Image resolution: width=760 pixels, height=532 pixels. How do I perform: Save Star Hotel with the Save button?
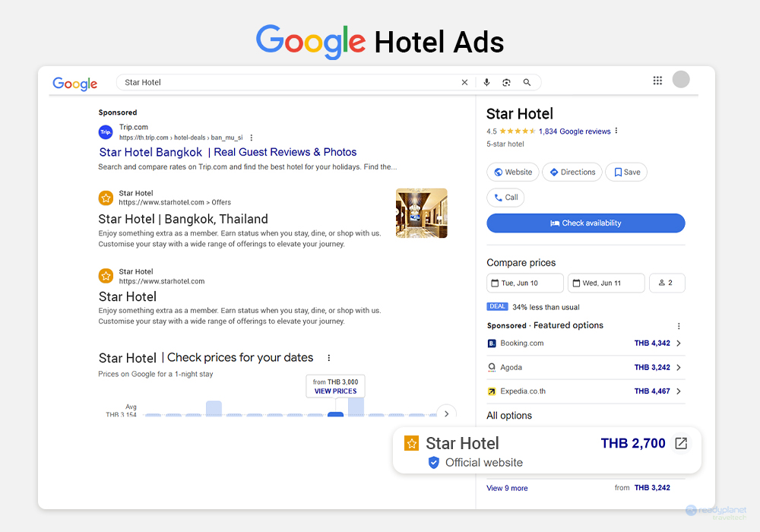626,172
